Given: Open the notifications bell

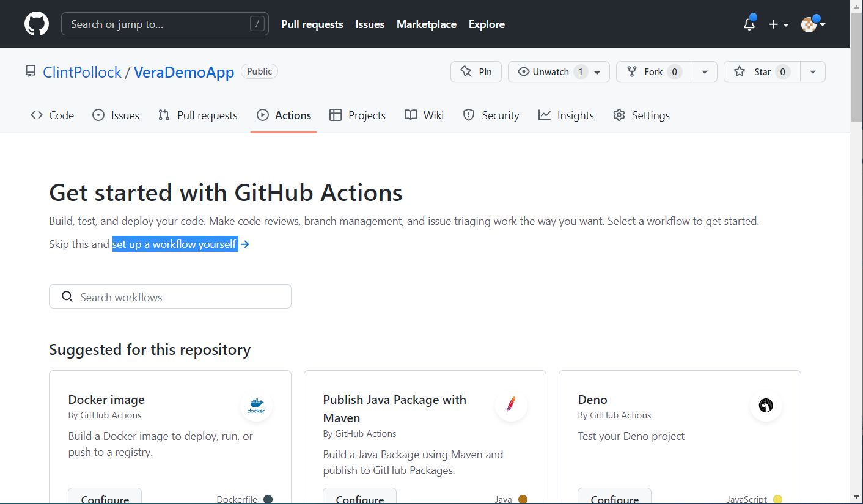Looking at the screenshot, I should (x=749, y=24).
